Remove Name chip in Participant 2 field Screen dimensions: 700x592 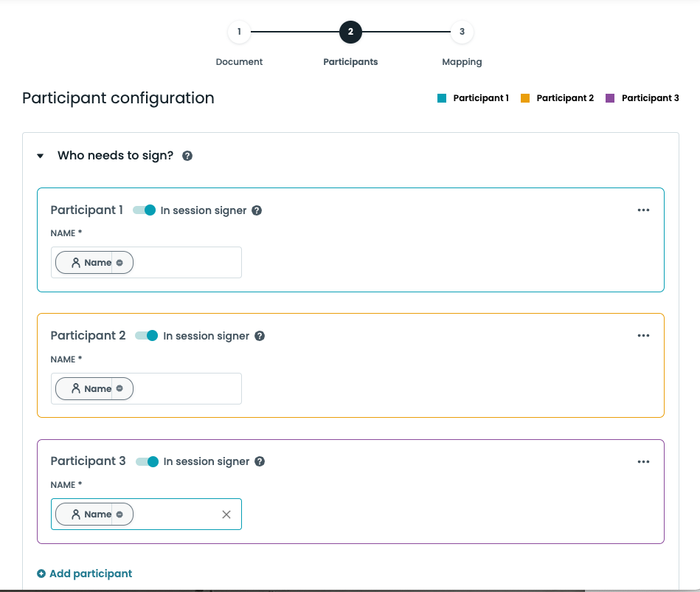(120, 389)
